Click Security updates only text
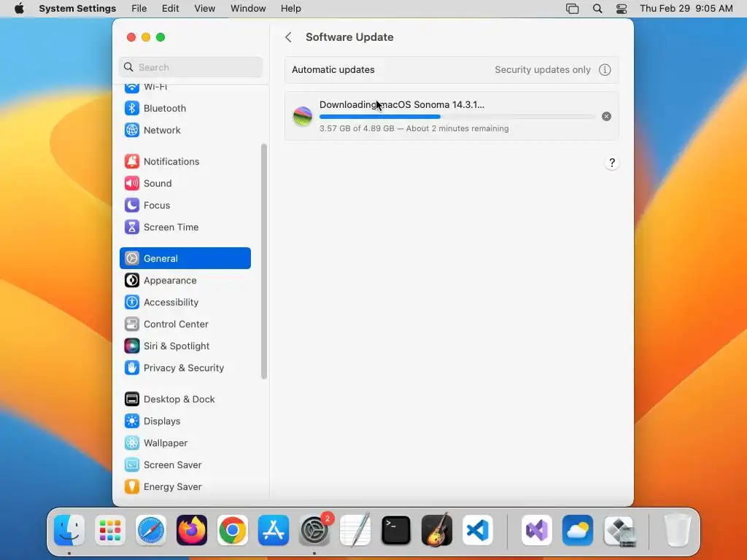This screenshot has height=560, width=747. point(542,69)
